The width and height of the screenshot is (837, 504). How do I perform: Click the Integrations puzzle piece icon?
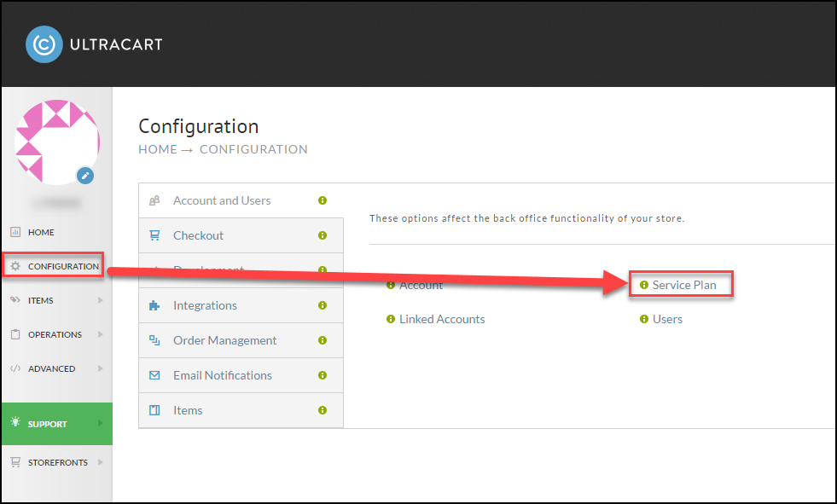[x=154, y=305]
